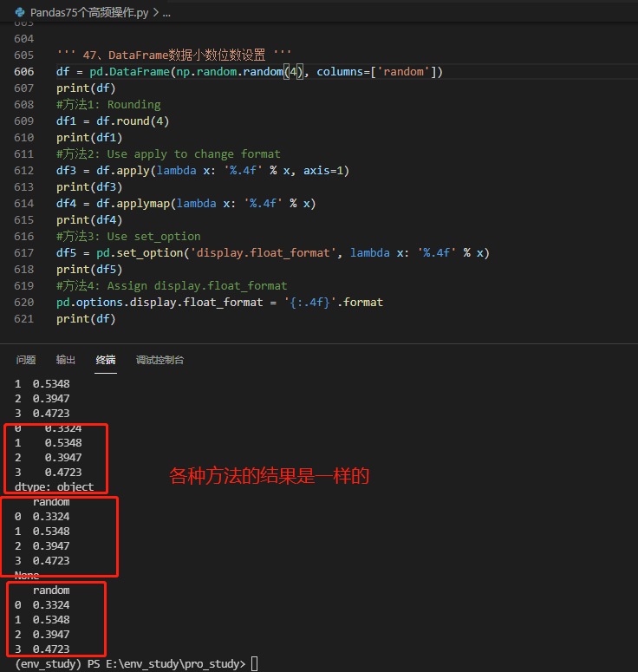Click 'df.round(4)' on line 609
The width and height of the screenshot is (638, 672).
[133, 121]
